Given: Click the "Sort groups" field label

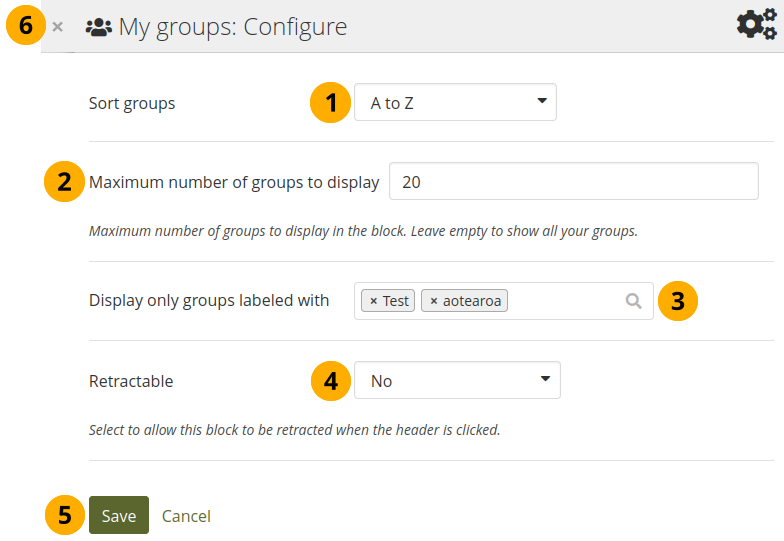Looking at the screenshot, I should 132,103.
